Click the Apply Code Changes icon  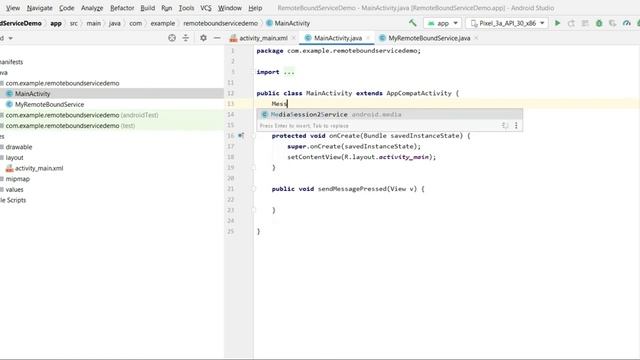tap(585, 23)
